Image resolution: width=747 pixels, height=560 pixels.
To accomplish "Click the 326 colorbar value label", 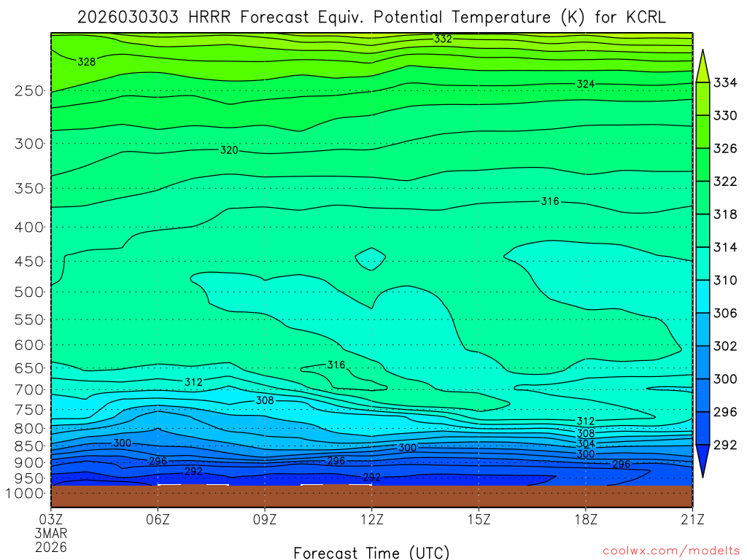I will (725, 149).
